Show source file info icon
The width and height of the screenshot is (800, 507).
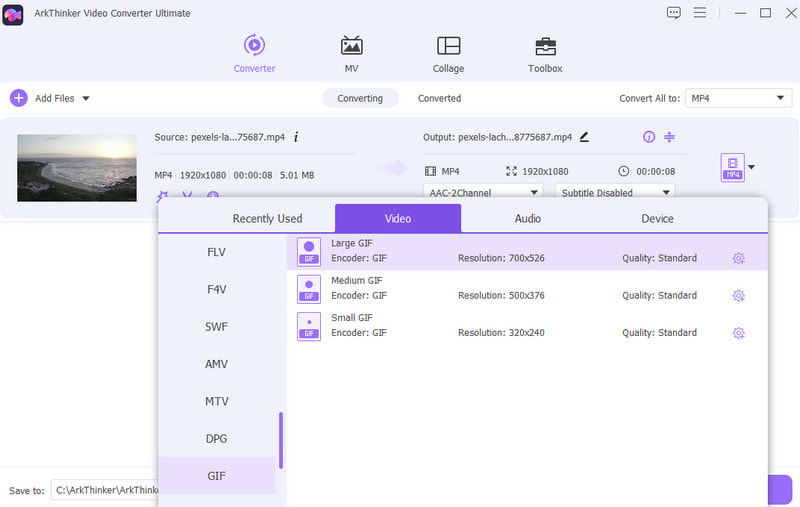click(x=296, y=137)
